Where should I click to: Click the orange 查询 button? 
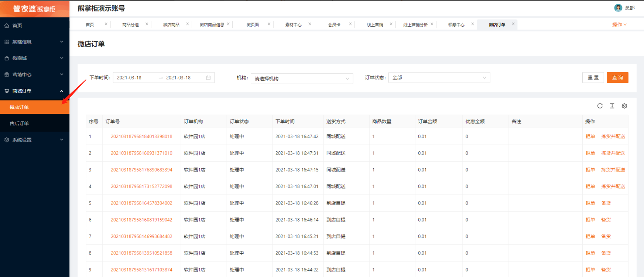coord(617,78)
